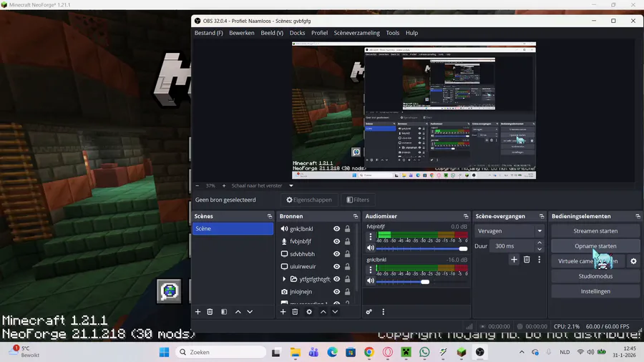Open transition properties three-dot menu
This screenshot has height=362, width=644.
(x=540, y=260)
